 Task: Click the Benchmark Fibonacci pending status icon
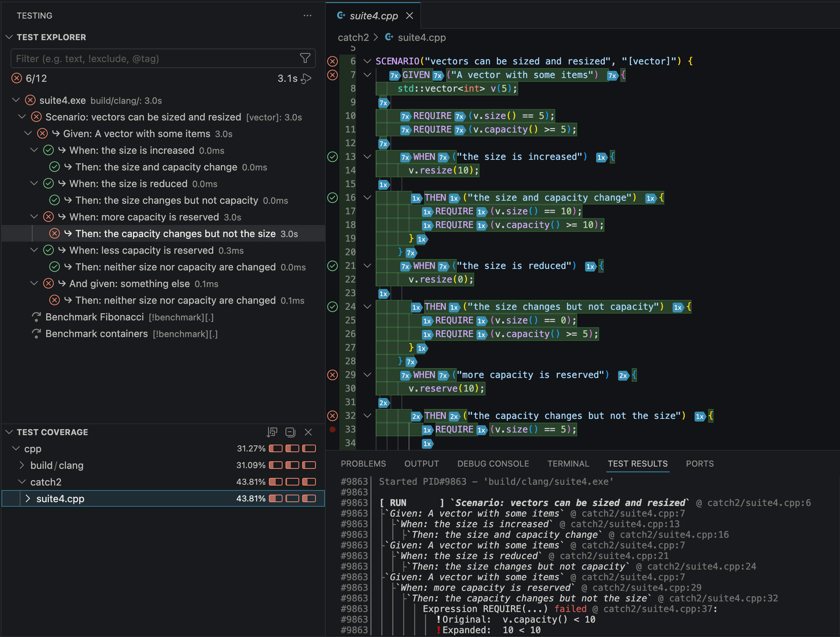click(36, 317)
